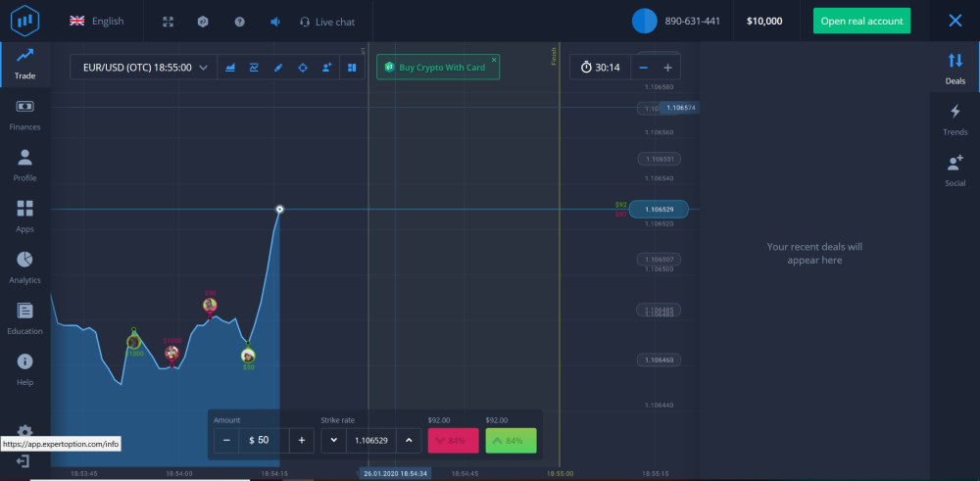Image resolution: width=980 pixels, height=481 pixels.
Task: Click the 1.106507 price level tag
Action: (659, 260)
